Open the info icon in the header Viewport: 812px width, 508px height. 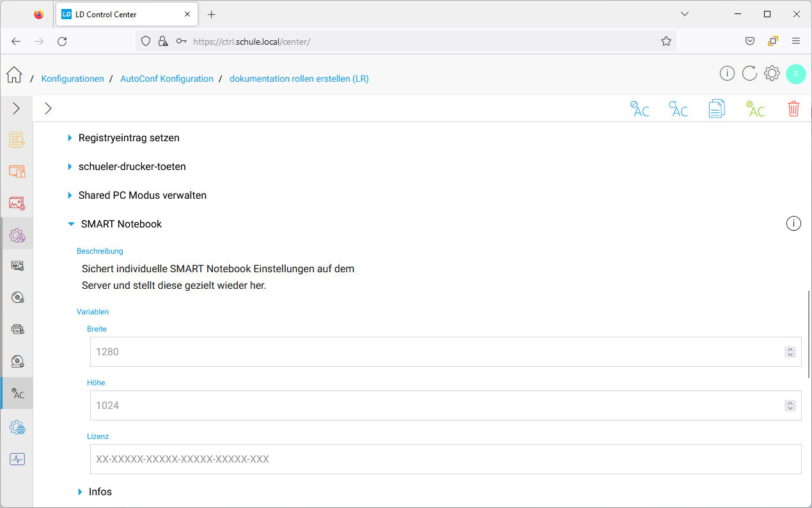pyautogui.click(x=727, y=73)
